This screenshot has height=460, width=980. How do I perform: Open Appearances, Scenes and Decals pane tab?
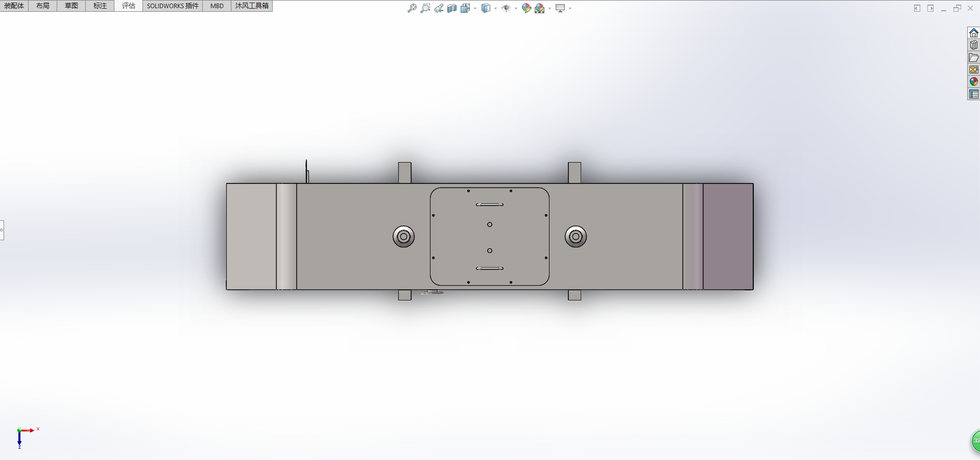coord(974,82)
